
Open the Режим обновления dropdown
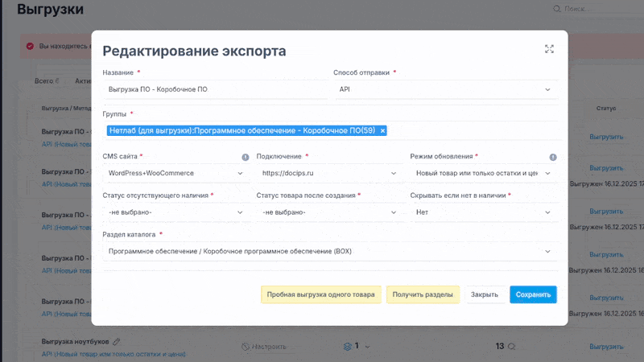tap(482, 173)
